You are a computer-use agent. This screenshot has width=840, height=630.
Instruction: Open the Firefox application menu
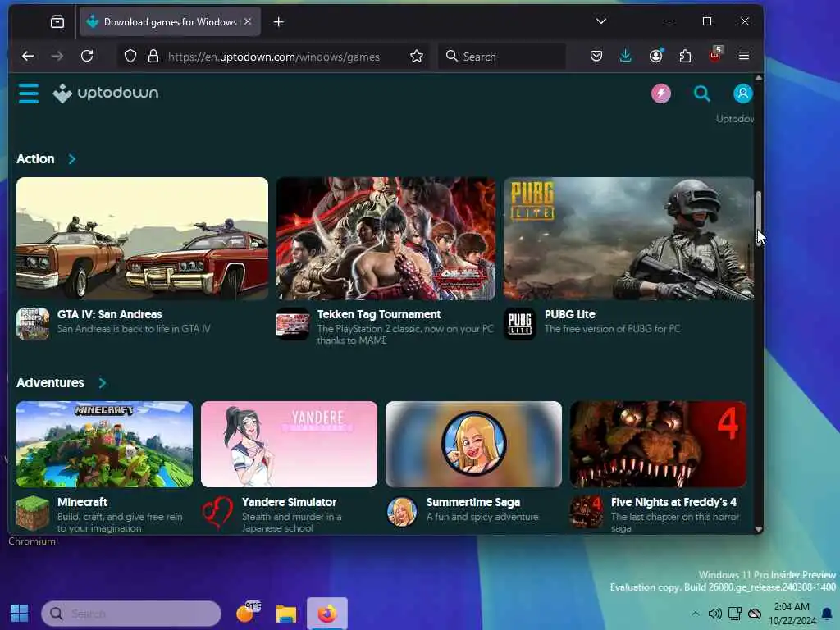click(743, 56)
